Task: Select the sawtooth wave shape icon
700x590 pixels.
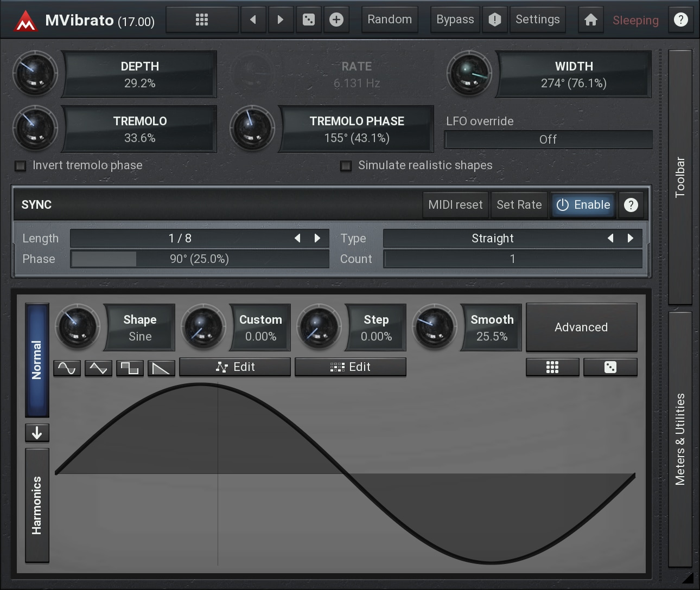Action: pos(161,368)
